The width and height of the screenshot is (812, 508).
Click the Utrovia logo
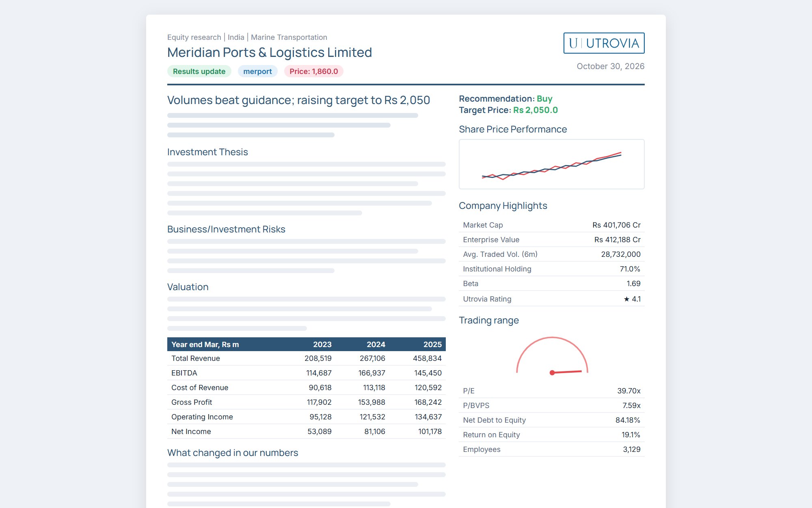[604, 43]
